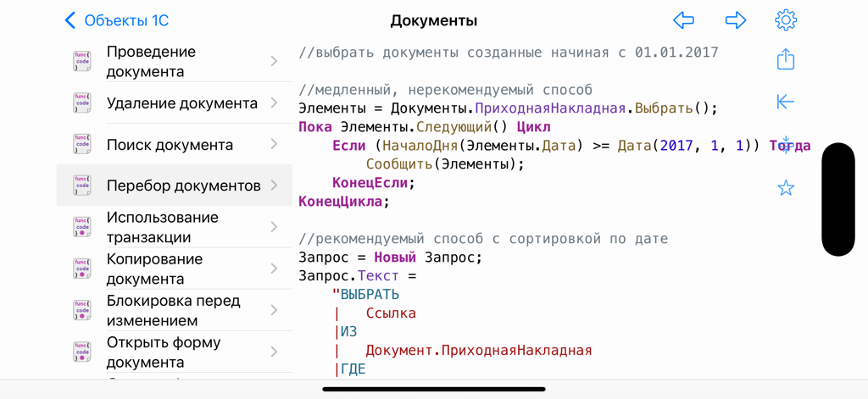Tap the Документы page title
868x399 pixels.
[x=433, y=20]
